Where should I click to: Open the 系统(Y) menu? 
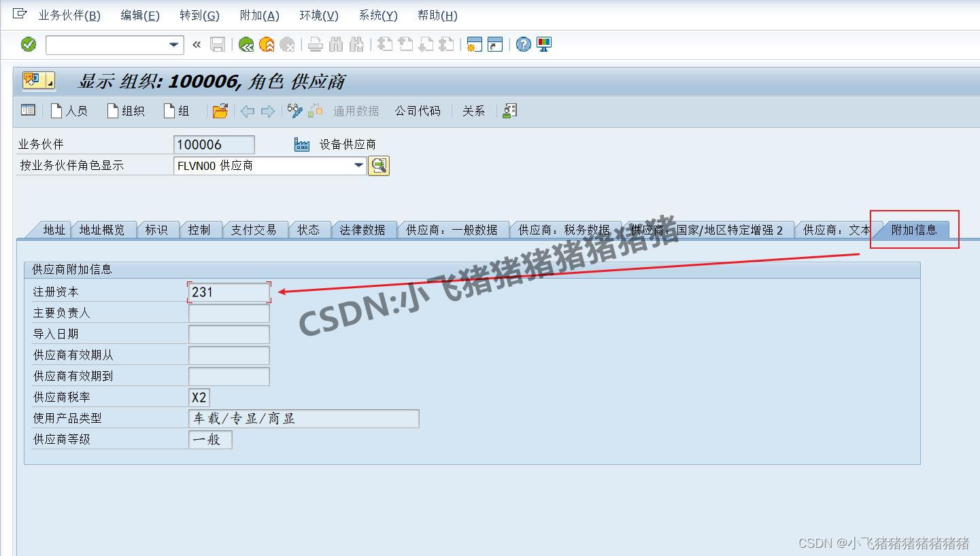[378, 15]
